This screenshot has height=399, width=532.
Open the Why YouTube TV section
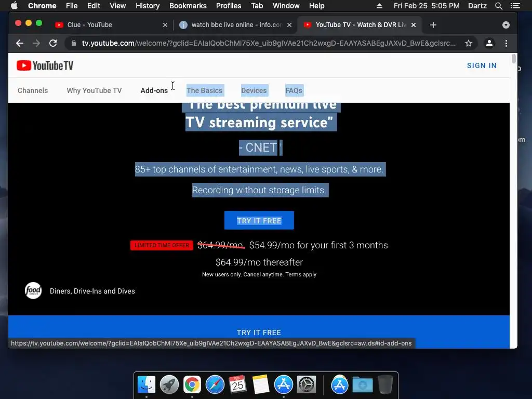pyautogui.click(x=95, y=90)
